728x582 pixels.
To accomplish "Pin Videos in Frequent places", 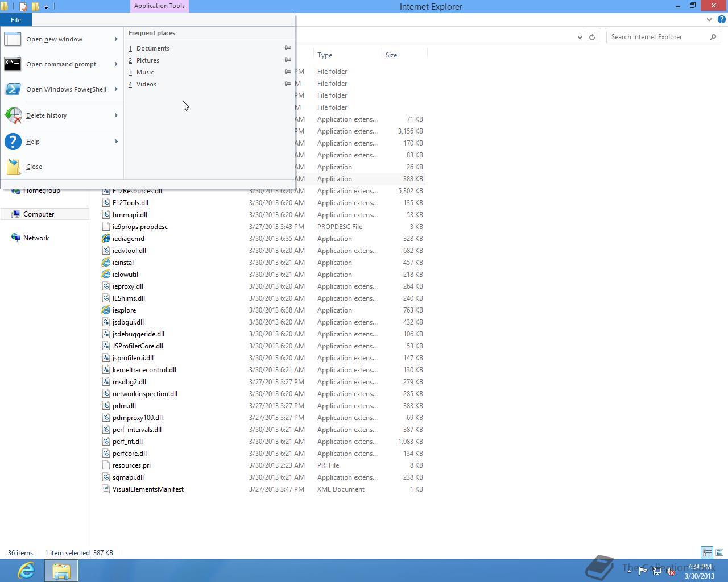I will (x=287, y=84).
